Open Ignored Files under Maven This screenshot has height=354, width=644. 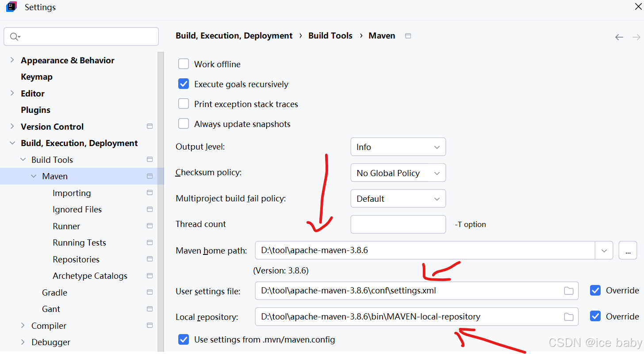click(x=77, y=209)
